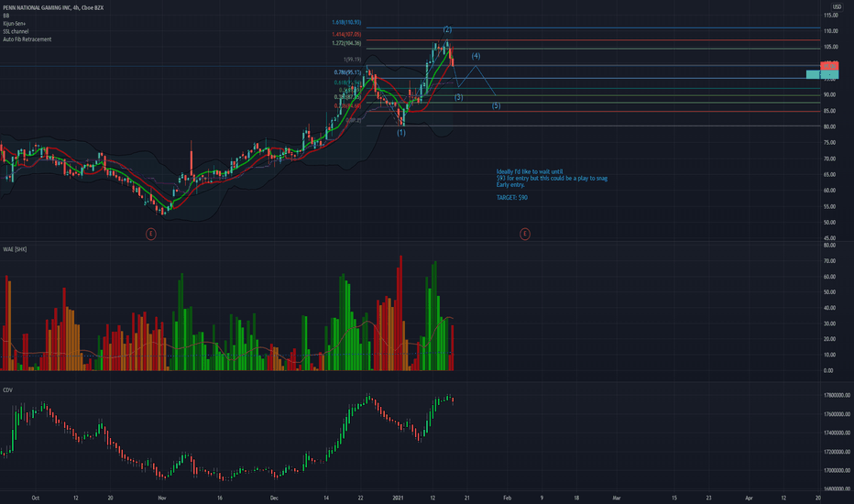Open the USD currency selector
Viewport: 854px width, 504px height.
point(837,6)
